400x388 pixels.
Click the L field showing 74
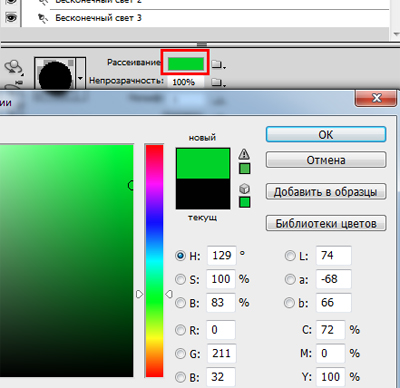[334, 256]
